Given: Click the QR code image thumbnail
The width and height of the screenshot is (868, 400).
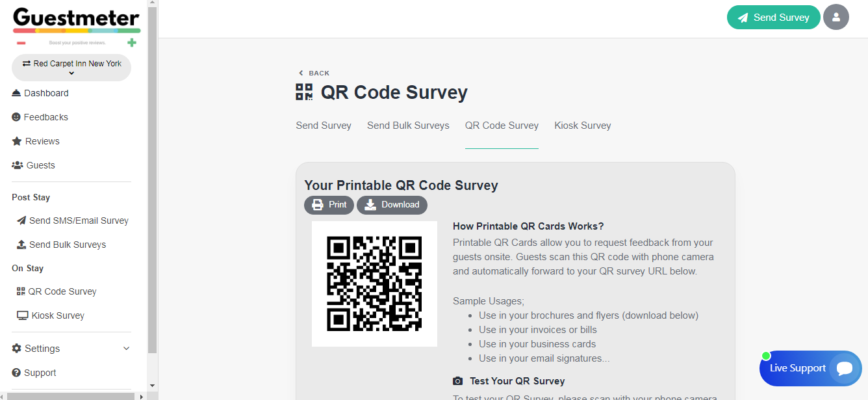Looking at the screenshot, I should 374,284.
